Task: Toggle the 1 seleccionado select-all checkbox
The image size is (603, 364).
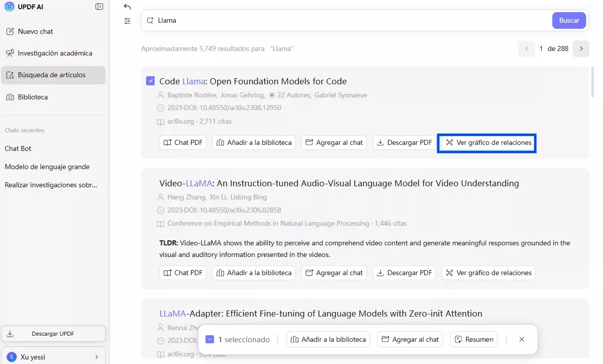Action: (x=210, y=339)
